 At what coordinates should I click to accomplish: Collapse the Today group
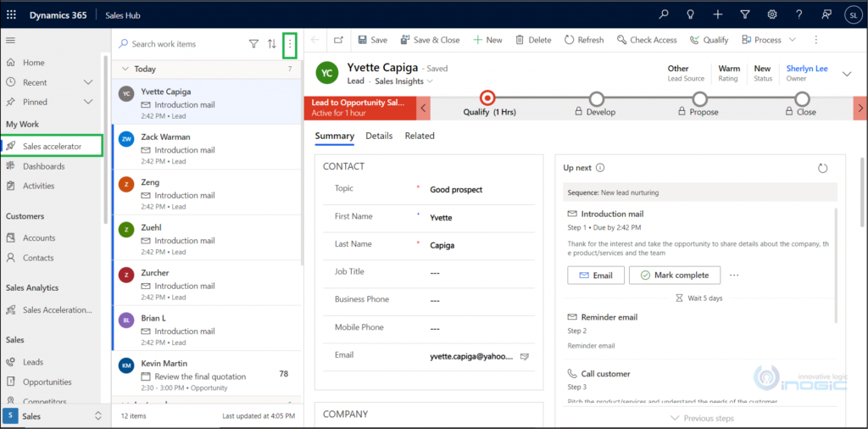coord(125,70)
